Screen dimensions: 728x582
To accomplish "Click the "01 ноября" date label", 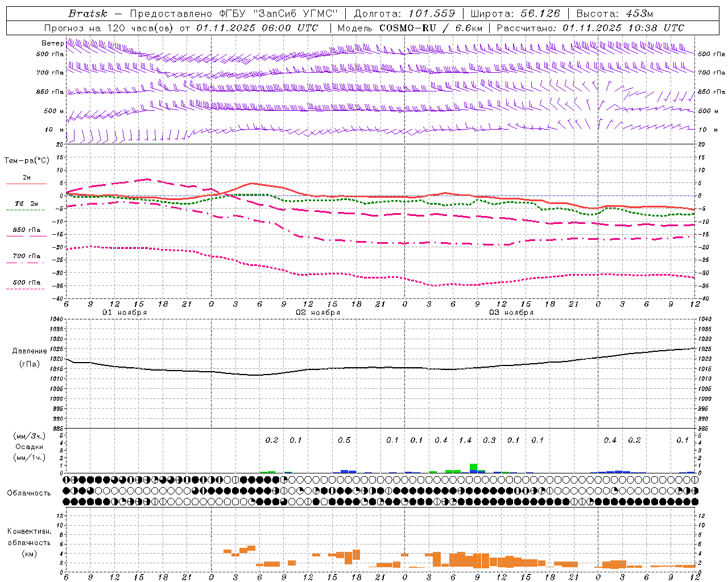I will click(x=125, y=313).
